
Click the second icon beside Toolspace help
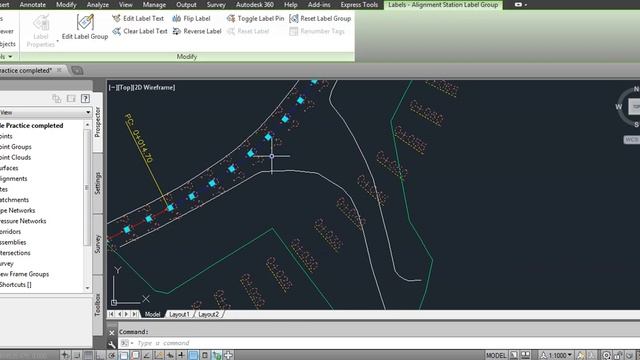point(71,98)
